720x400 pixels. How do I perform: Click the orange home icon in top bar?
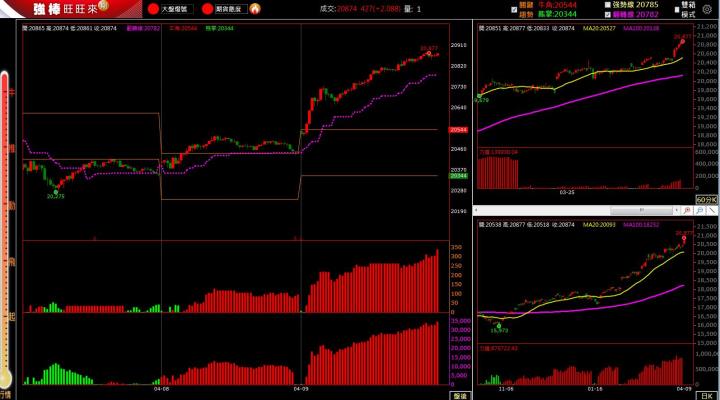pyautogui.click(x=255, y=8)
